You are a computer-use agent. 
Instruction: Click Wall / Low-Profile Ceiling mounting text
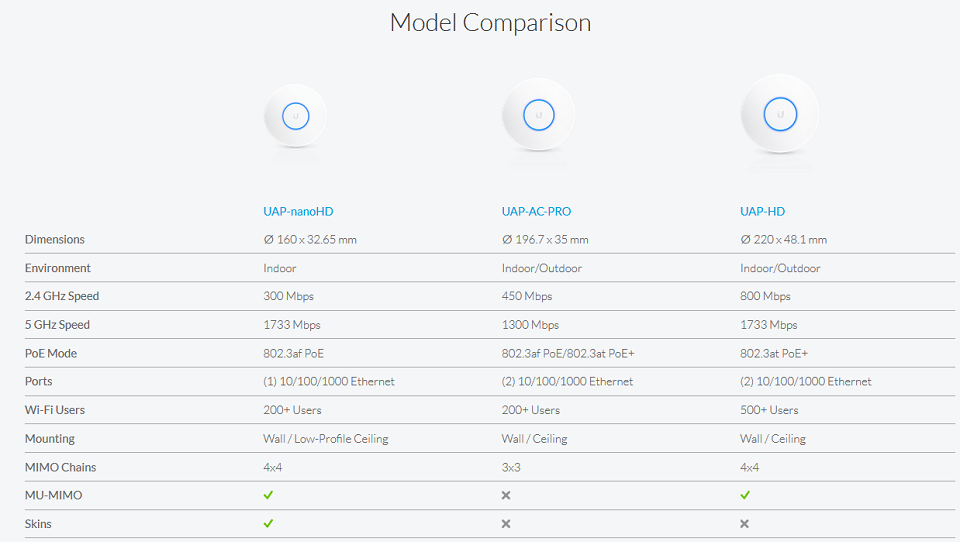click(x=326, y=438)
